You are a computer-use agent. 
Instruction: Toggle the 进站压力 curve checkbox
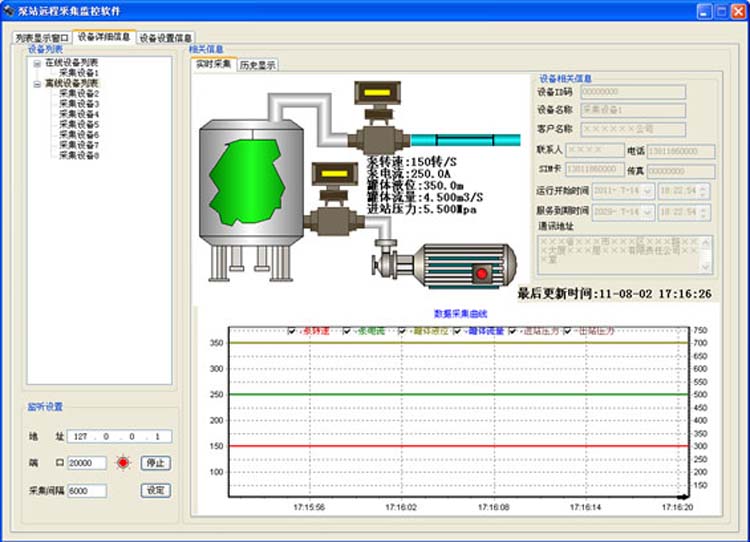(512, 331)
